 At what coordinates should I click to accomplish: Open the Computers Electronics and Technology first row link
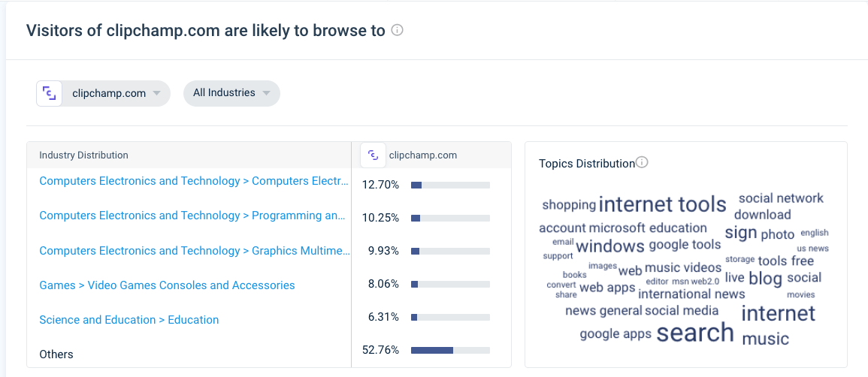coord(195,181)
